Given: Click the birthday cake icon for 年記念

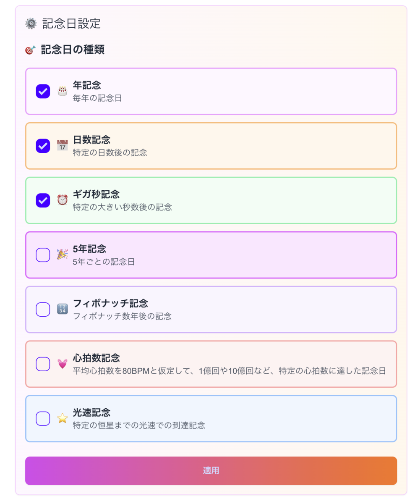Looking at the screenshot, I should [62, 91].
